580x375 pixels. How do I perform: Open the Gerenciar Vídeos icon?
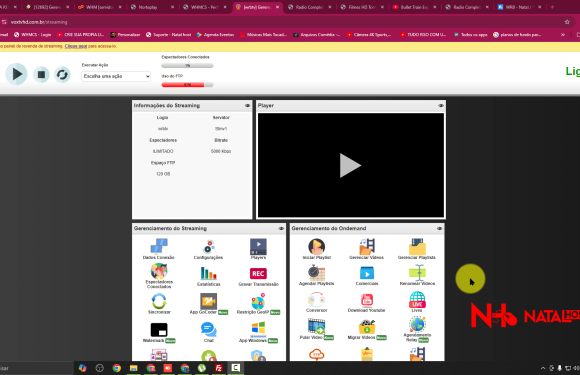tap(367, 246)
